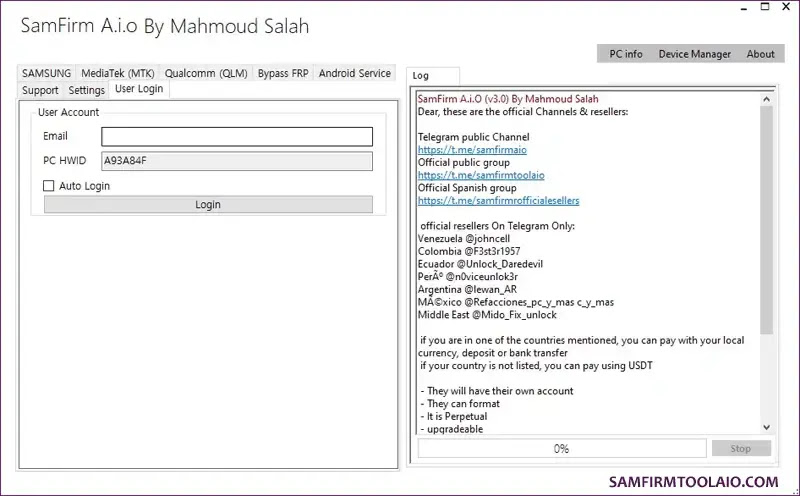This screenshot has height=496, width=800.
Task: Click the 'Middle East @Mido_Fix_unlock' log line
Action: (487, 315)
